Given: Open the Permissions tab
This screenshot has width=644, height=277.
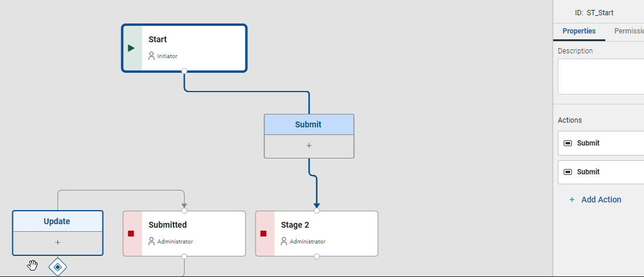Looking at the screenshot, I should coord(629,31).
